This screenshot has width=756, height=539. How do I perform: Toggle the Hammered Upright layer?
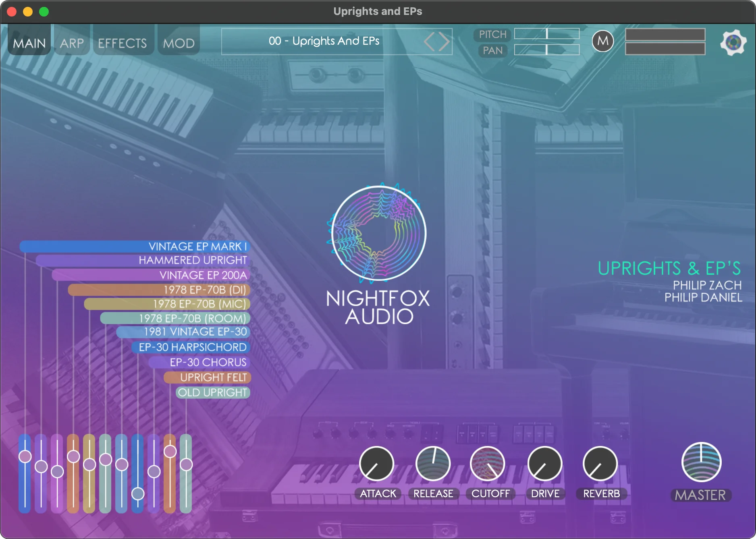coord(143,260)
